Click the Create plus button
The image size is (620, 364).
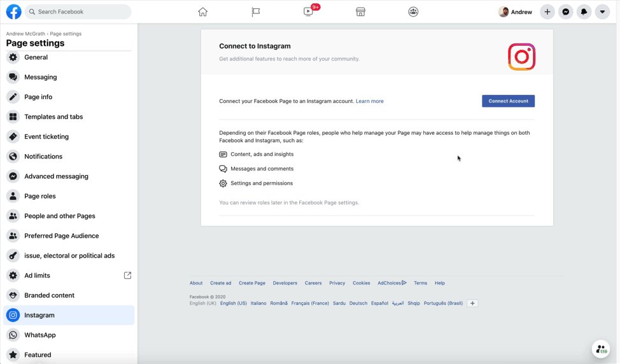[547, 11]
